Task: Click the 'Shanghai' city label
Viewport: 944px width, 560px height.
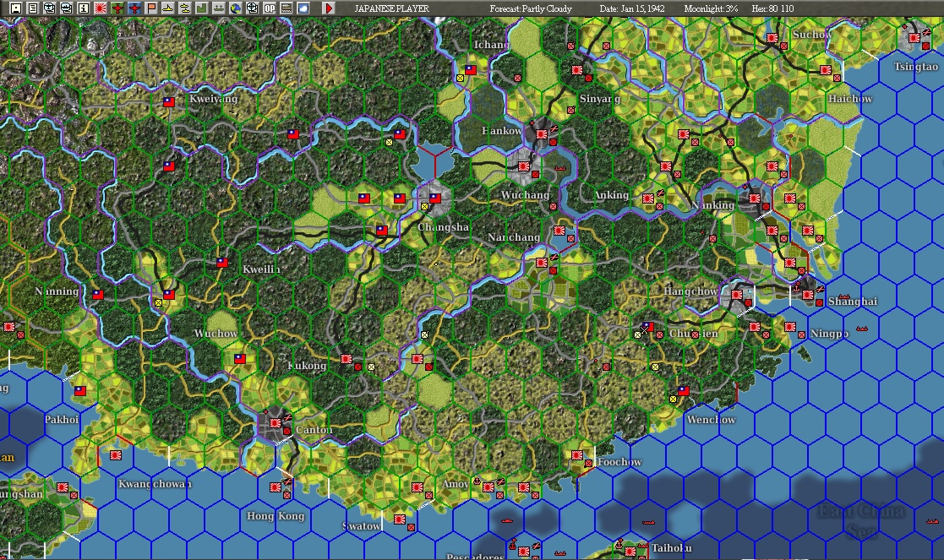Action: [x=853, y=302]
